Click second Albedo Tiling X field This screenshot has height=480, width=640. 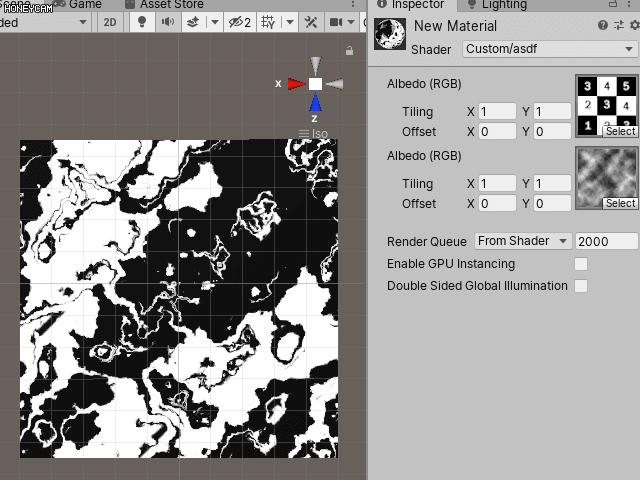tap(497, 183)
